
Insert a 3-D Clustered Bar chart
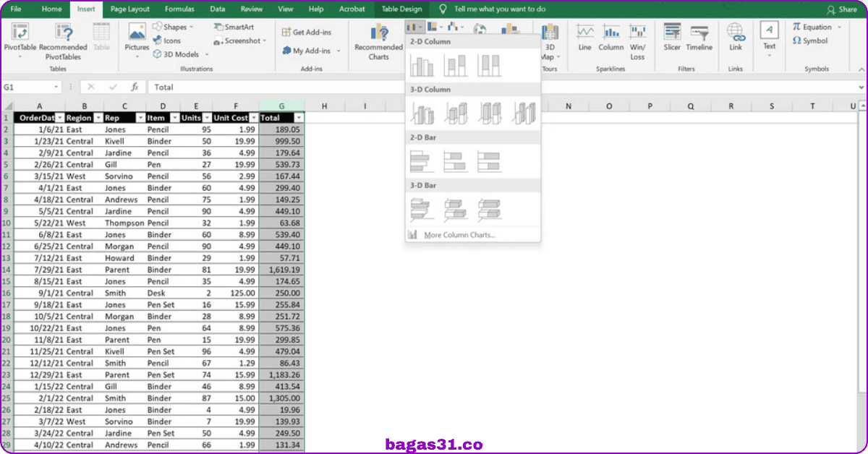(x=422, y=210)
